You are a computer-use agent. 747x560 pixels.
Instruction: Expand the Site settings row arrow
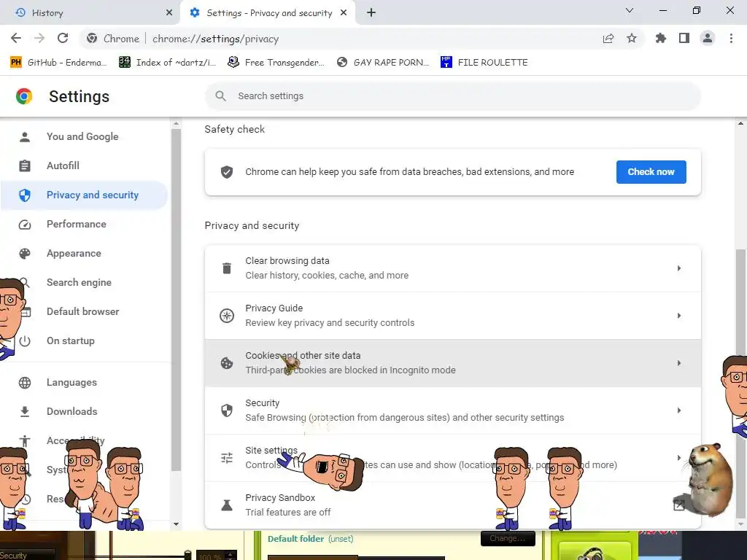[679, 458]
